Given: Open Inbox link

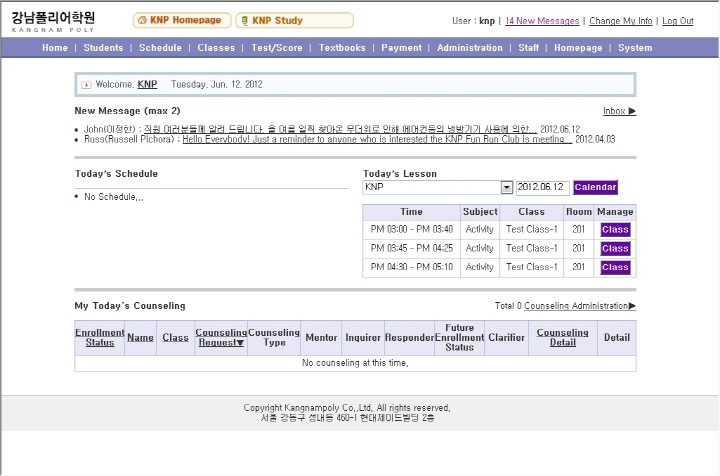Looking at the screenshot, I should (614, 111).
